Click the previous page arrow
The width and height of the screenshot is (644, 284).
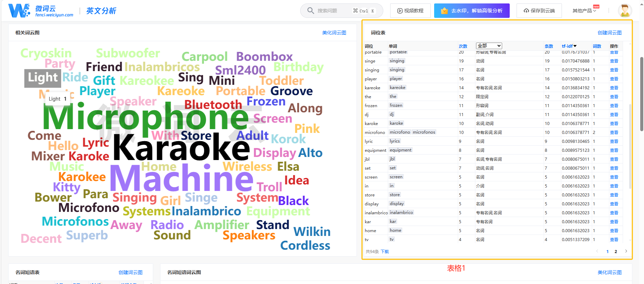[597, 251]
